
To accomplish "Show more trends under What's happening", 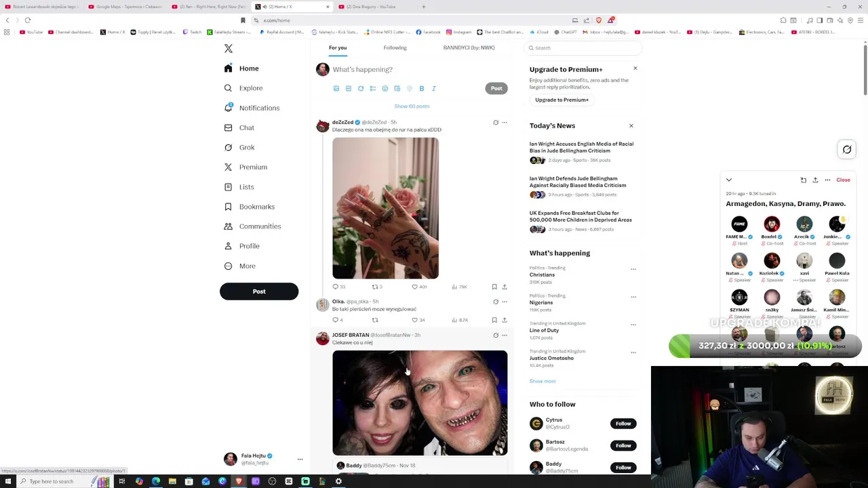I will pos(542,382).
